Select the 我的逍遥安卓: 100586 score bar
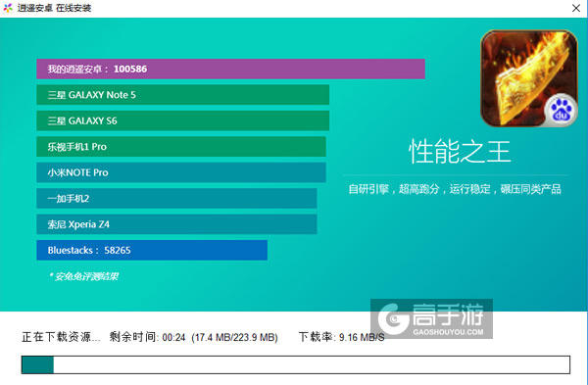588x385 pixels. click(x=230, y=69)
